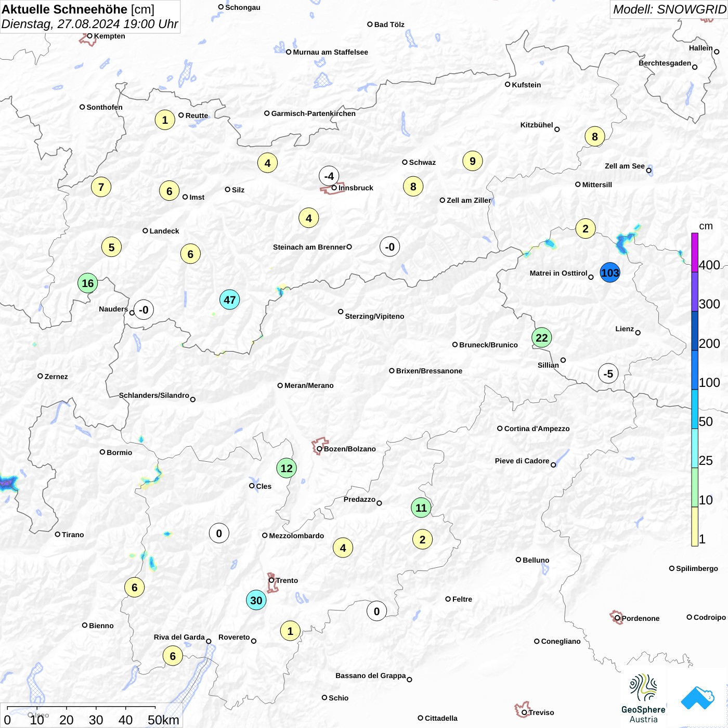728x728 pixels.
Task: Click the 'cm' unit label above legend
Action: pyautogui.click(x=706, y=226)
